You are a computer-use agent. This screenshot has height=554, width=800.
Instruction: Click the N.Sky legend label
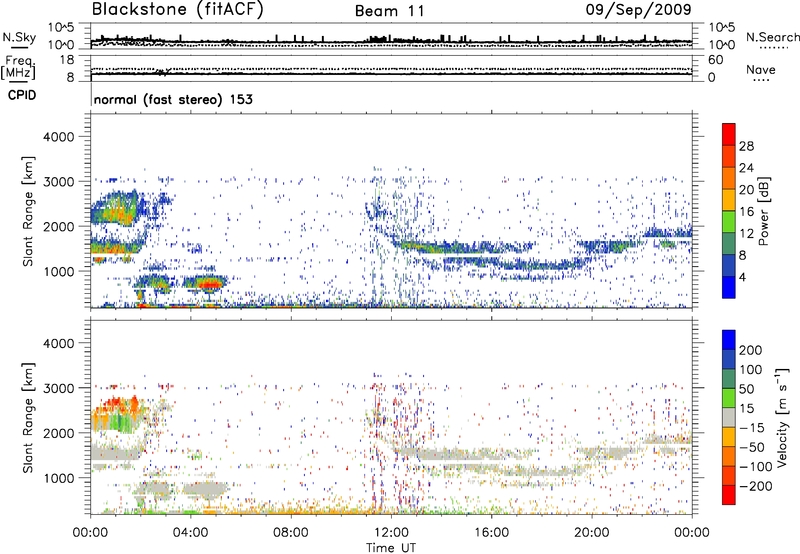point(19,37)
